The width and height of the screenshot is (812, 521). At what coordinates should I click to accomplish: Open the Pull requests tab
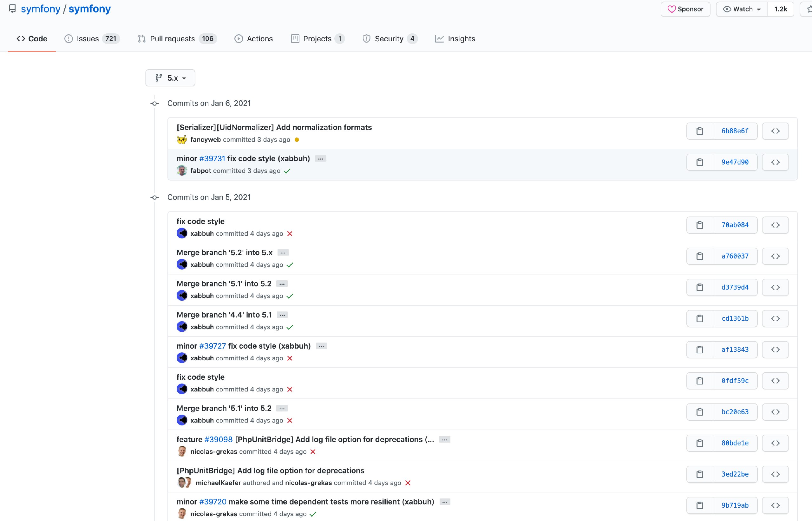click(177, 38)
